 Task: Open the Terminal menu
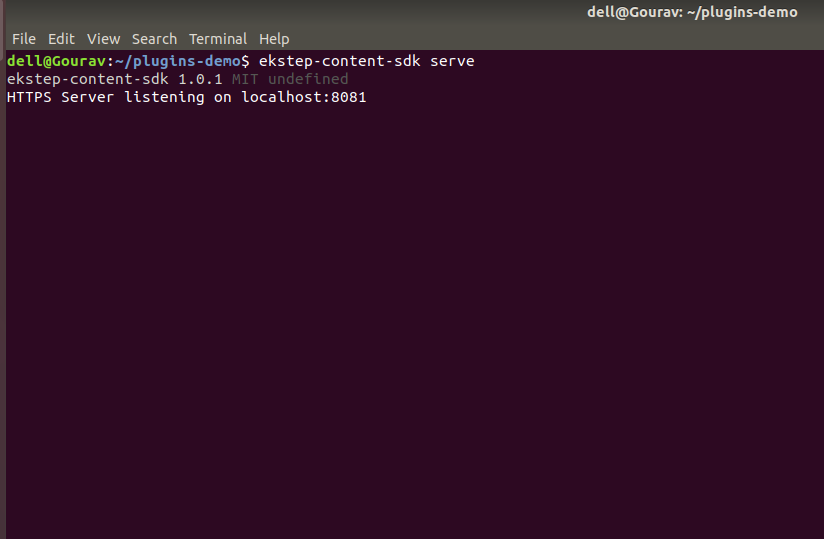[217, 39]
